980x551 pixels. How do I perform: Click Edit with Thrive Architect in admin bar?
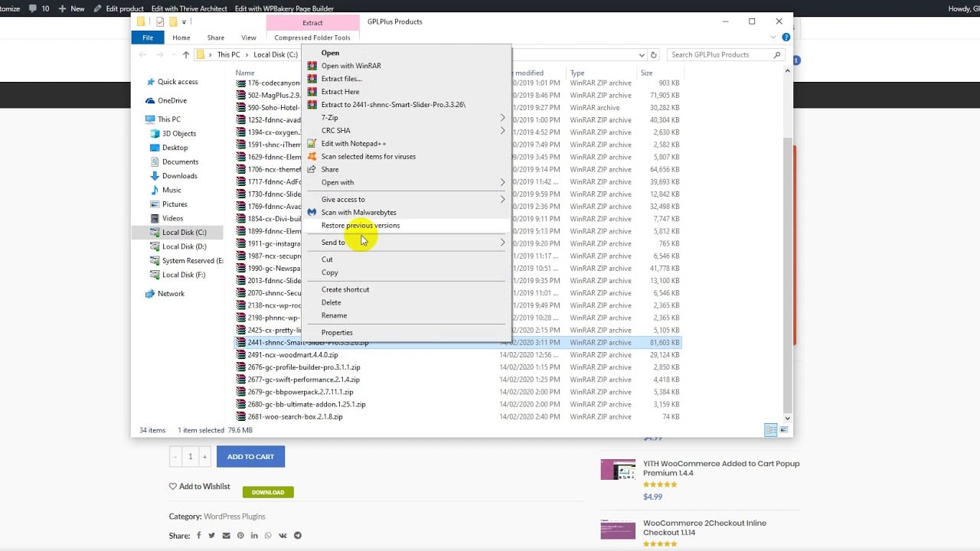(189, 8)
